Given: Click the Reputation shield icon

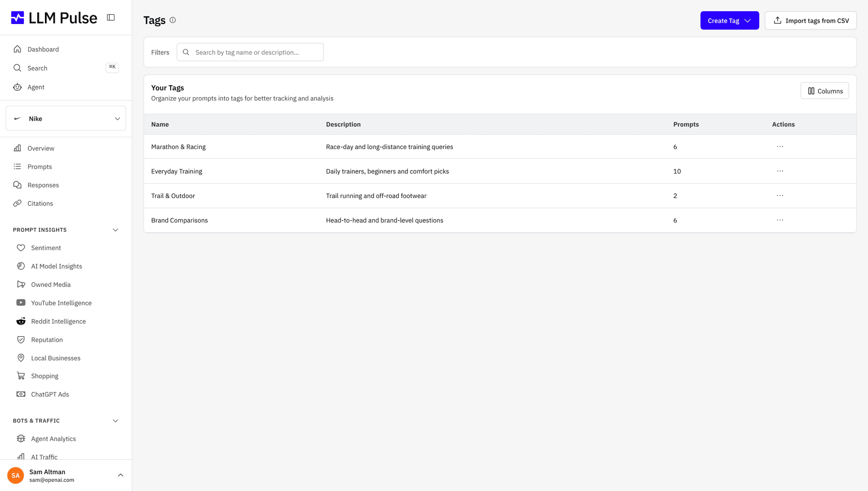Looking at the screenshot, I should [x=21, y=339].
